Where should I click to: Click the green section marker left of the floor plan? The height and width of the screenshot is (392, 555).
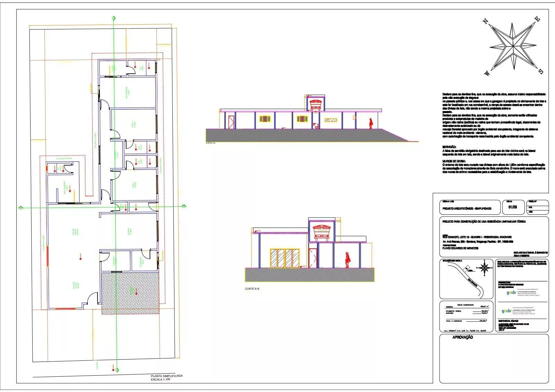(x=20, y=208)
